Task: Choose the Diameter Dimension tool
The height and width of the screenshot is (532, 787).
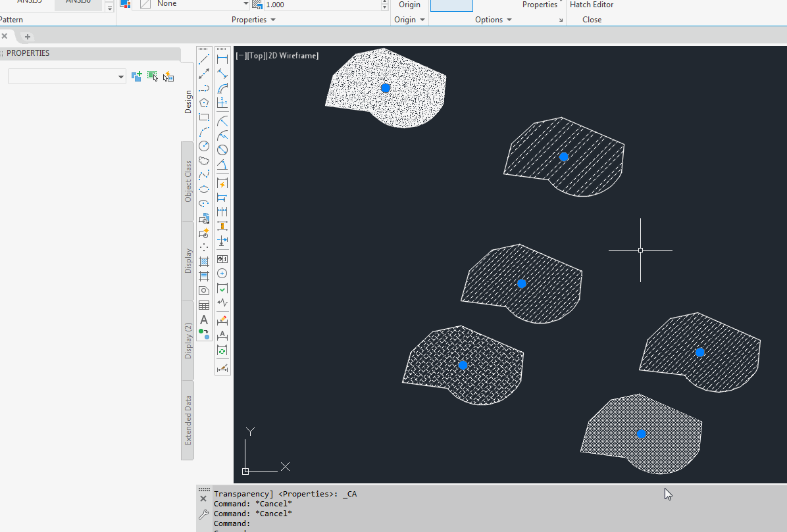Action: coord(222,150)
